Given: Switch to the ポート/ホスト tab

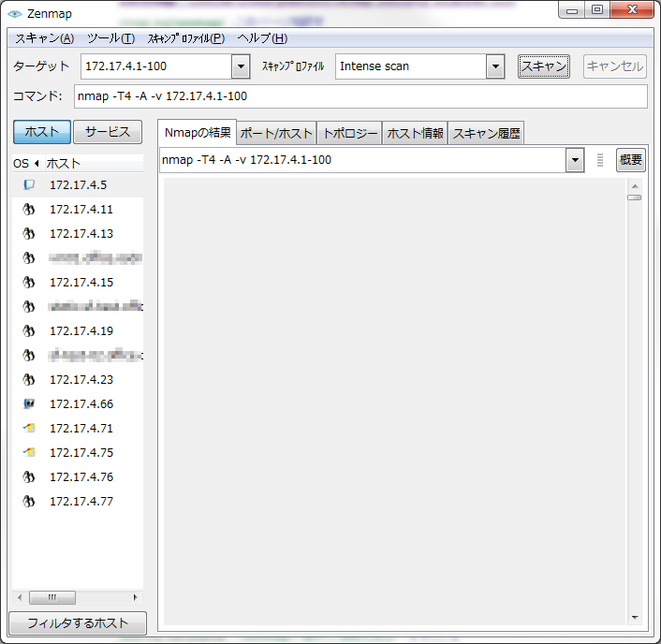Looking at the screenshot, I should tap(276, 134).
